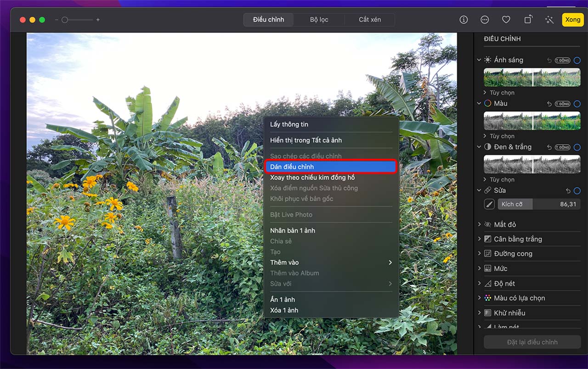The width and height of the screenshot is (588, 369).
Task: Click T.ĐỘNG auto button for Màu
Action: tap(562, 104)
